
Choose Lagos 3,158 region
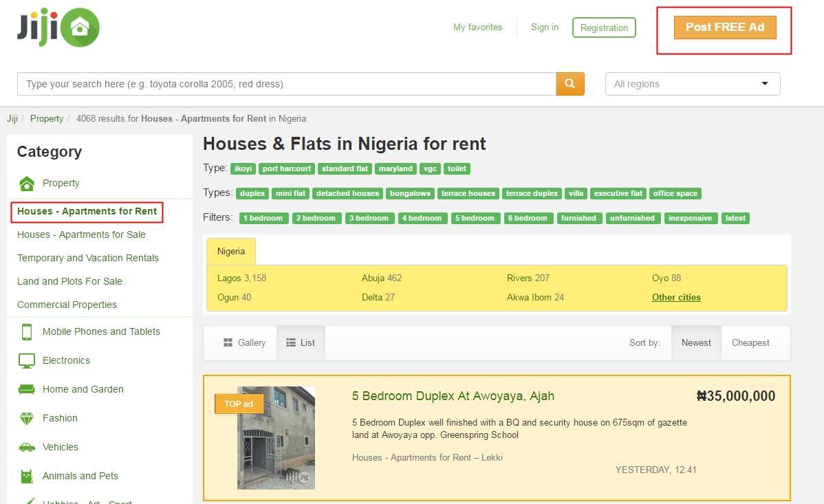click(x=241, y=278)
